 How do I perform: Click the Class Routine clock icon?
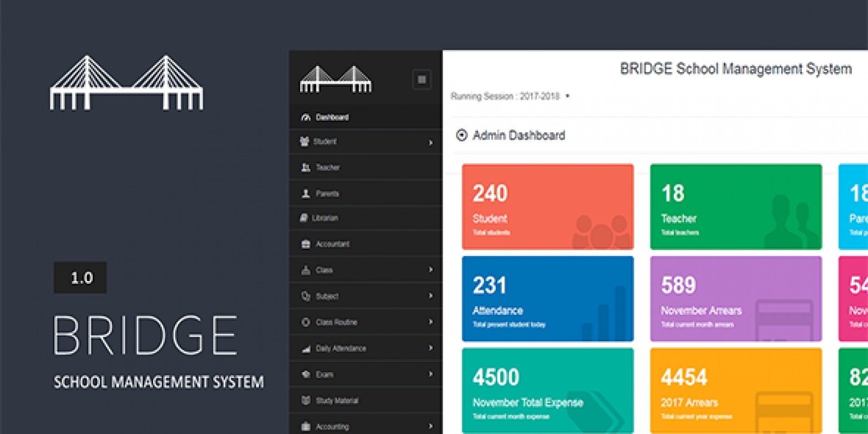(x=306, y=322)
